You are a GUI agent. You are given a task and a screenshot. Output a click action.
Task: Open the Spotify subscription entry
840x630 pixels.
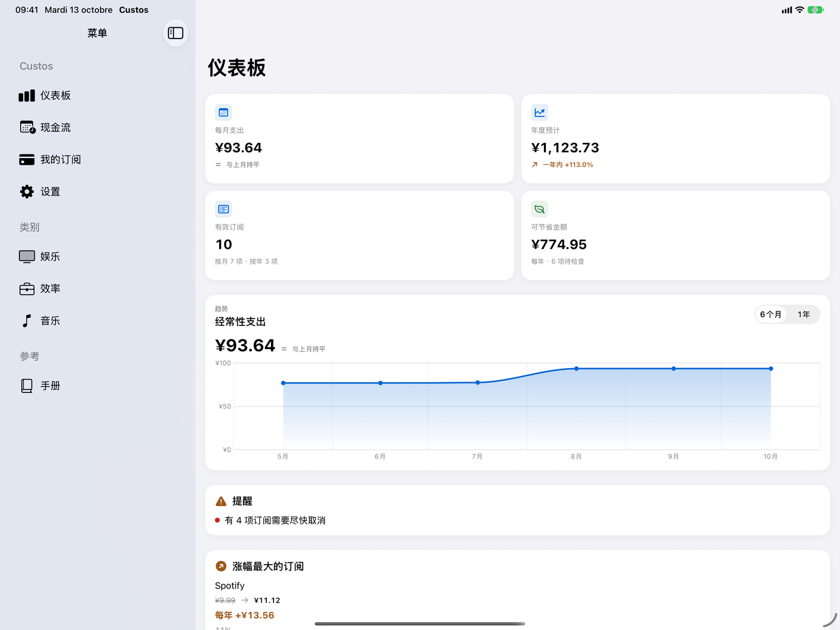[x=230, y=585]
